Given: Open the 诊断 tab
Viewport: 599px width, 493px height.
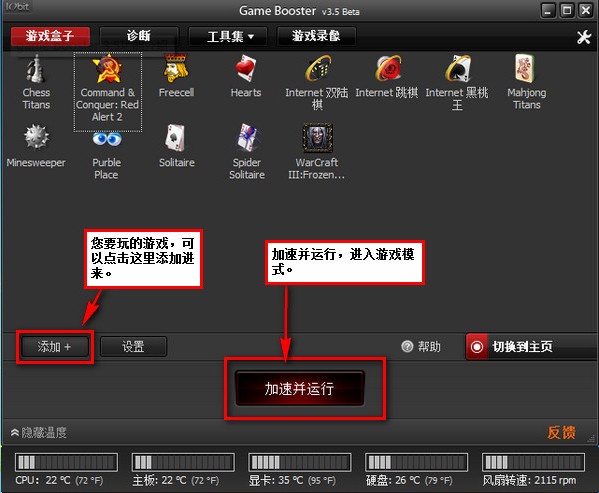Looking at the screenshot, I should pos(139,36).
